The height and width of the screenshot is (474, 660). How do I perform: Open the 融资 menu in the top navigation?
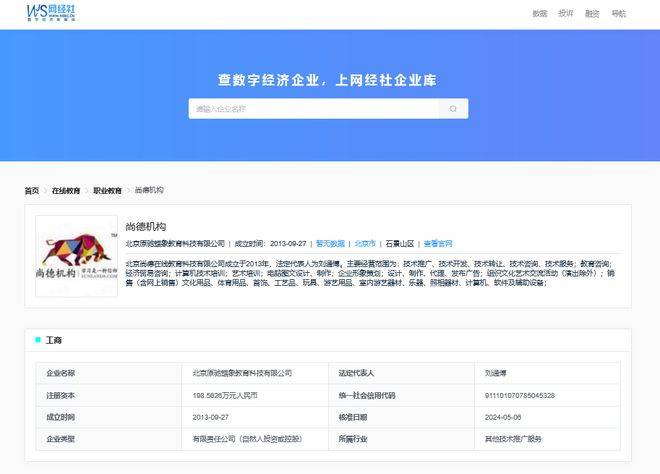coord(592,14)
